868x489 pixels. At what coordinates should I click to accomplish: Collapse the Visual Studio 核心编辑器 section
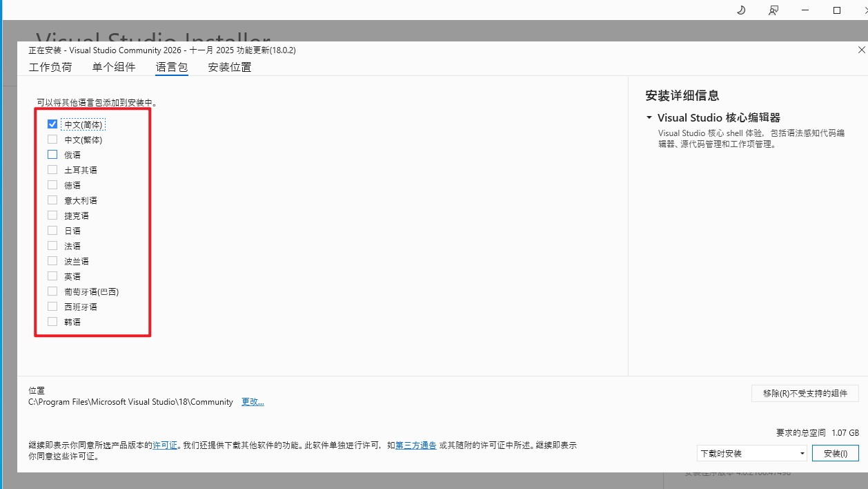point(649,118)
